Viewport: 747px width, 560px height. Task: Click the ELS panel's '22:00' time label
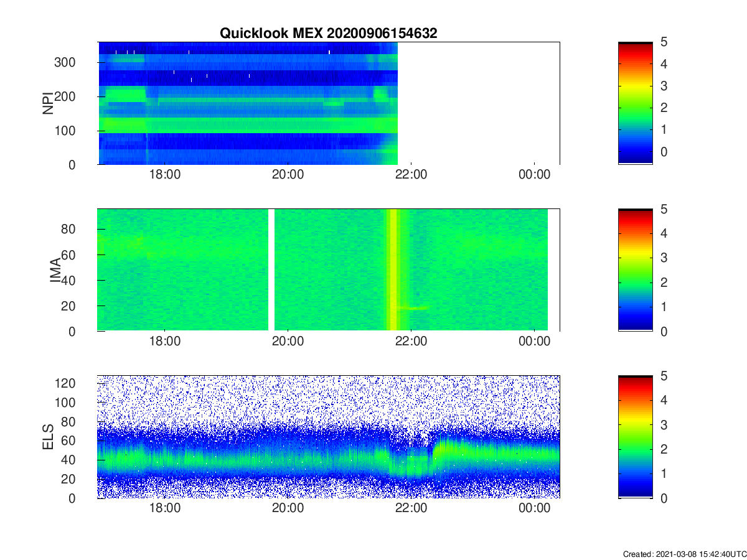[411, 508]
